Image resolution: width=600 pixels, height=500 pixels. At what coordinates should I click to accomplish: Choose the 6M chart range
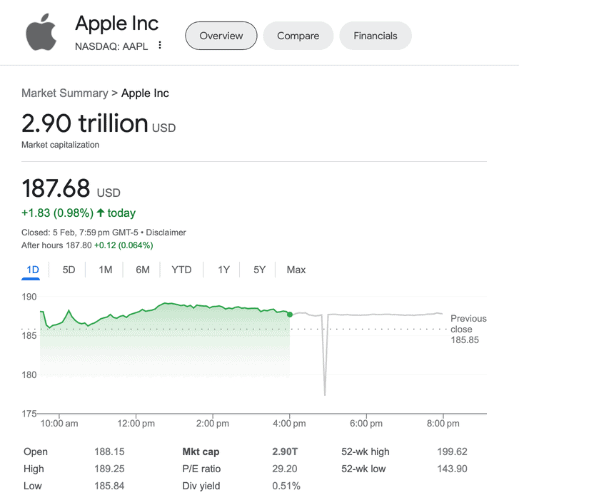[142, 270]
